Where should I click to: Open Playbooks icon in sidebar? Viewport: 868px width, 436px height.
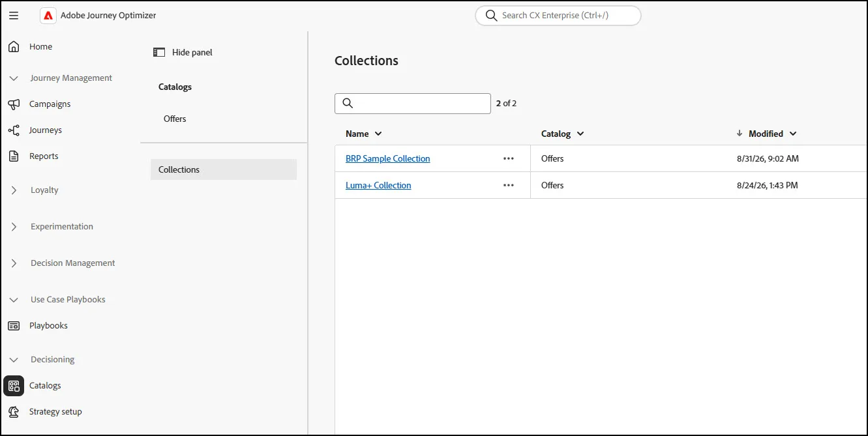click(14, 326)
